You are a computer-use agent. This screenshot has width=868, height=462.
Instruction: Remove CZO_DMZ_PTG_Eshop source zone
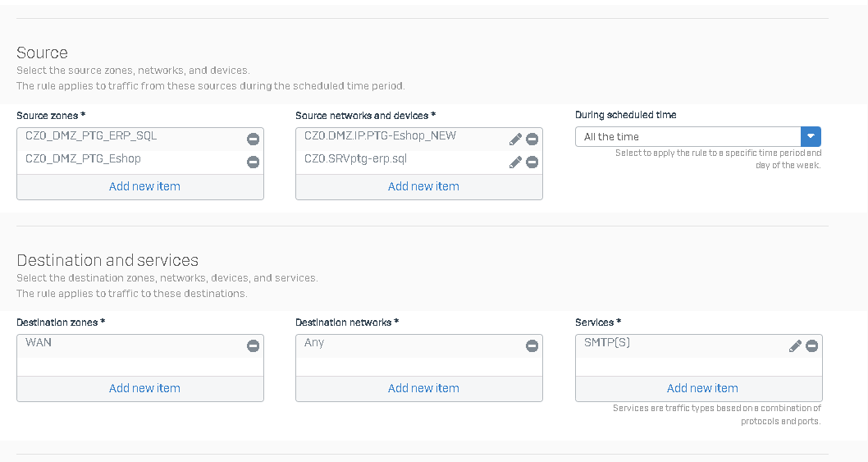(253, 162)
